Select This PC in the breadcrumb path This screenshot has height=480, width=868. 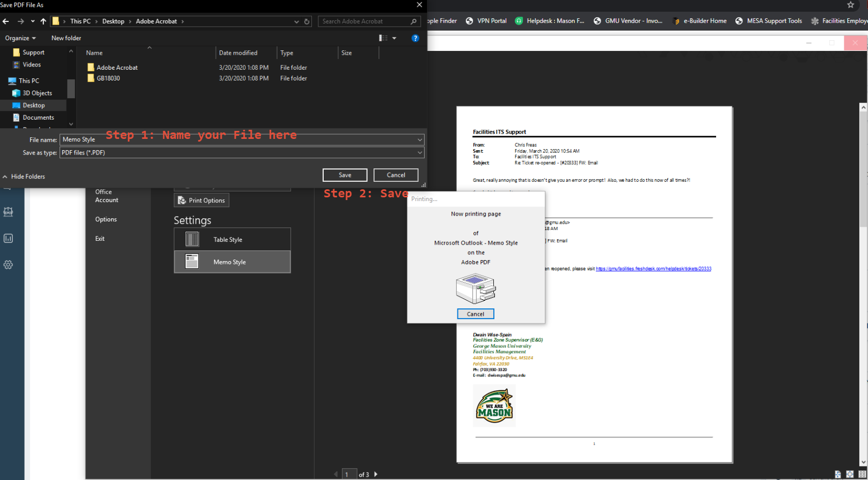pos(81,21)
